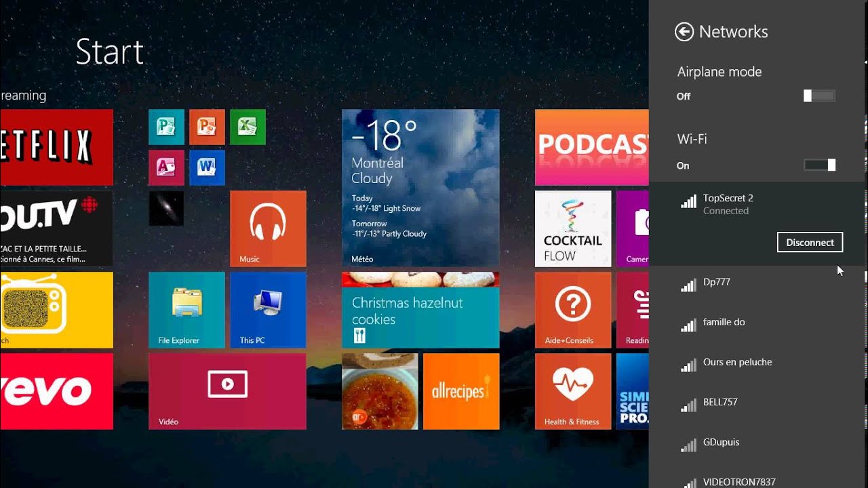The height and width of the screenshot is (488, 868).
Task: Open the Météo weather tile for Montréal
Action: click(x=420, y=188)
